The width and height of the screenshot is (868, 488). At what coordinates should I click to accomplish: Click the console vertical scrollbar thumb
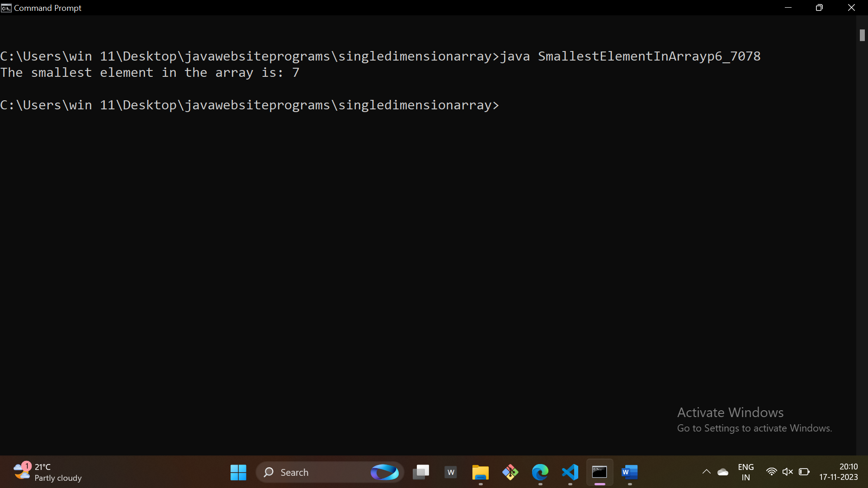[862, 35]
